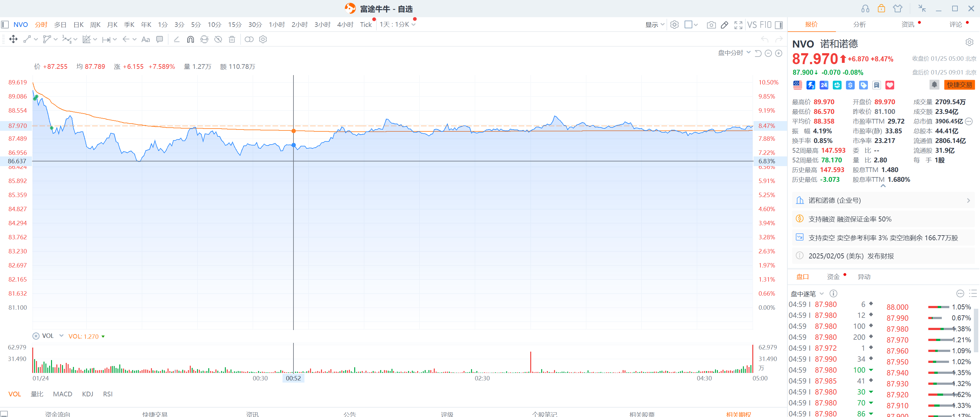Pick the trend line drawing tool
Viewport: 980px width, 417px height.
tap(27, 39)
